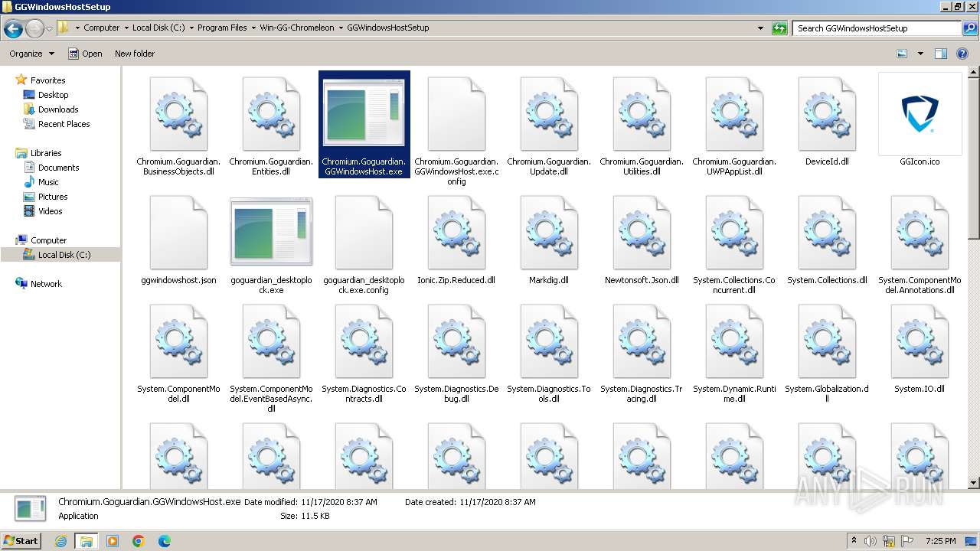The width and height of the screenshot is (980, 551).
Task: Click the Back navigation arrow
Action: [x=13, y=29]
